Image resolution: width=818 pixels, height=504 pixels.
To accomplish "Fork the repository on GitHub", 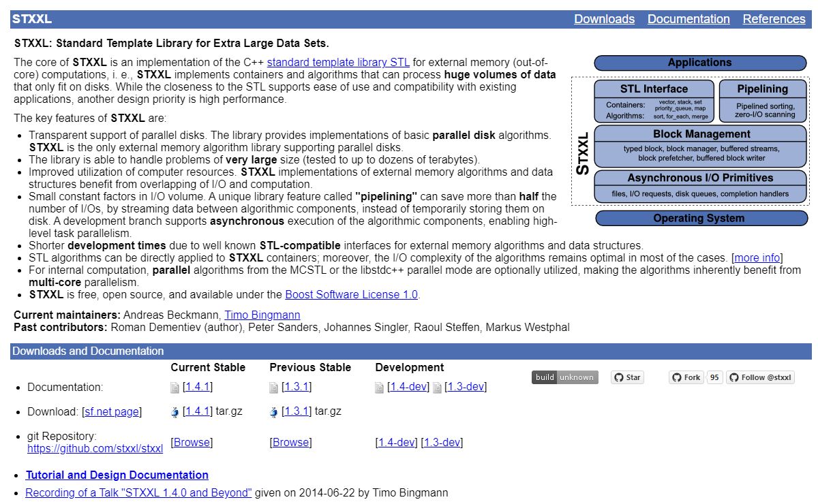I will tap(686, 377).
